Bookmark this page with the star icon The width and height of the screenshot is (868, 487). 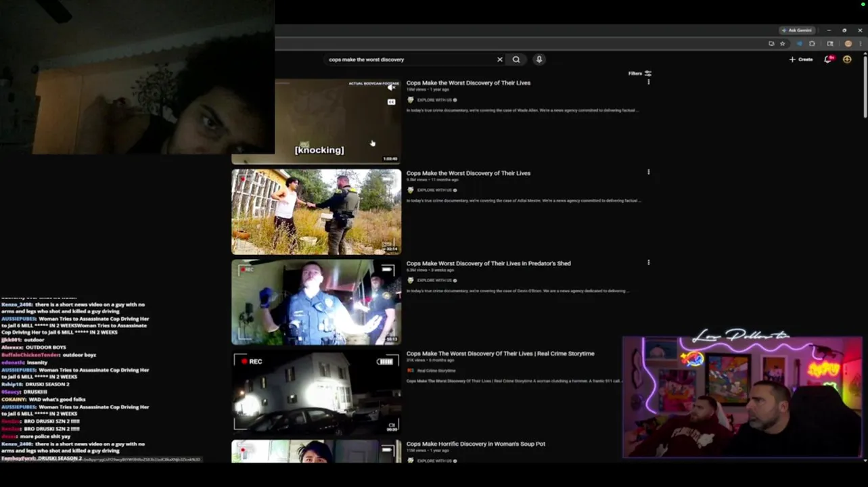coord(783,43)
